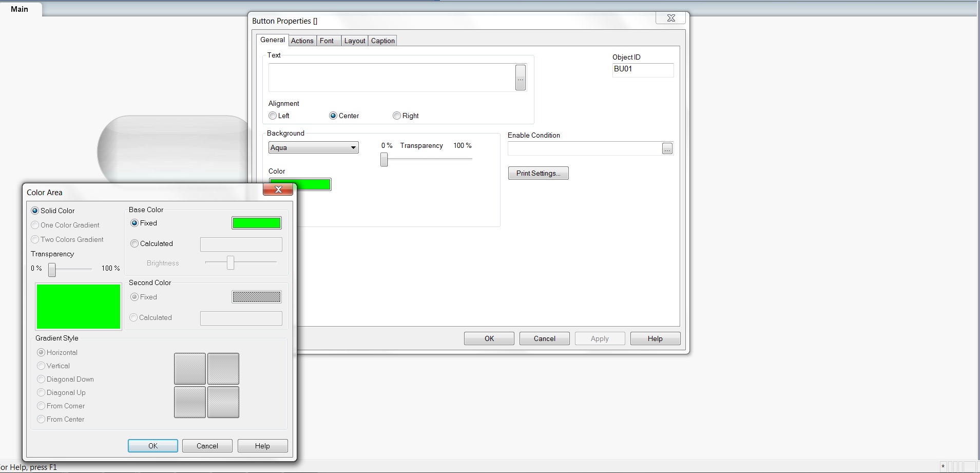Close the Button Properties dialog

(670, 18)
